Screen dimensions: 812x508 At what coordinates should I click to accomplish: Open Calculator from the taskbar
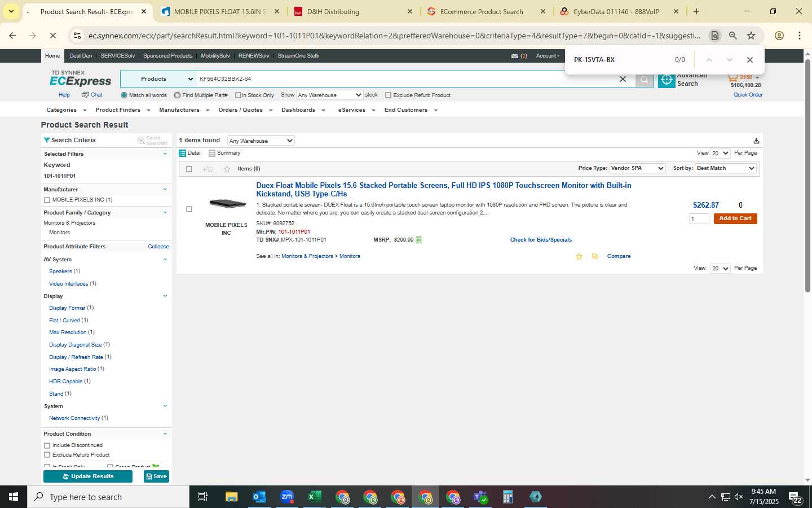(x=508, y=497)
